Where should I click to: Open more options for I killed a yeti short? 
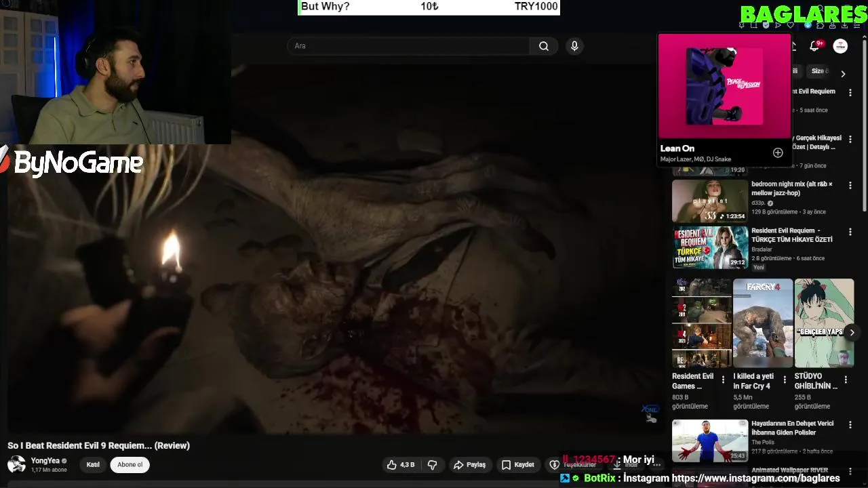click(x=785, y=380)
